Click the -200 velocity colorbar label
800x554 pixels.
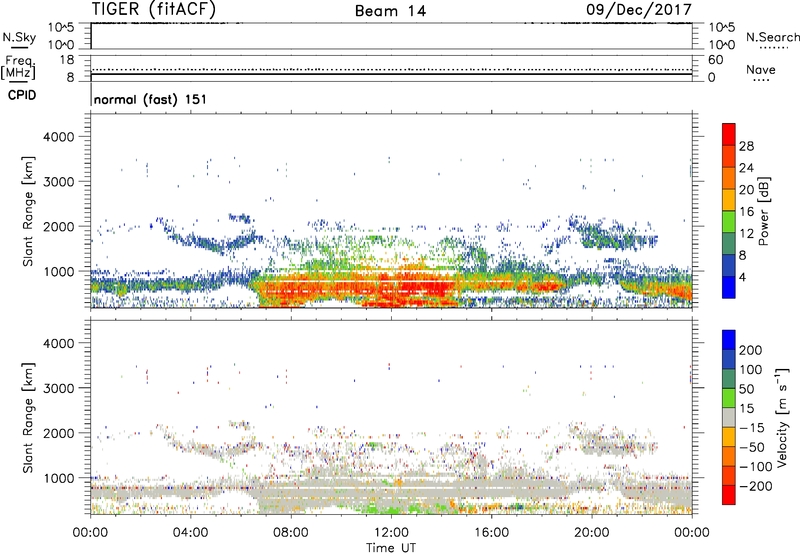pos(756,486)
